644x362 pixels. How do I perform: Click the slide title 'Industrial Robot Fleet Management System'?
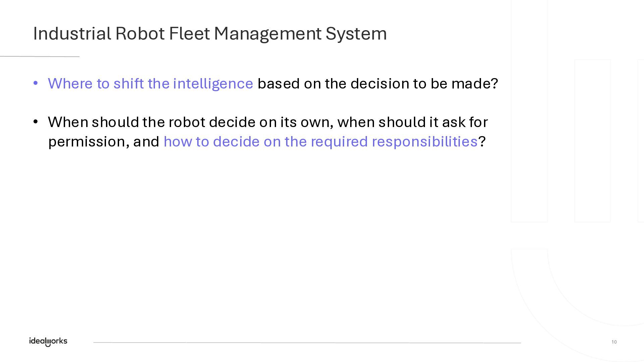coord(210,34)
